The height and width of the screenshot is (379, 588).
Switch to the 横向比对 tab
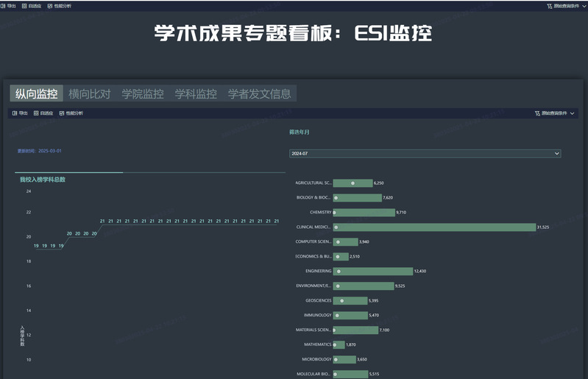pos(89,93)
